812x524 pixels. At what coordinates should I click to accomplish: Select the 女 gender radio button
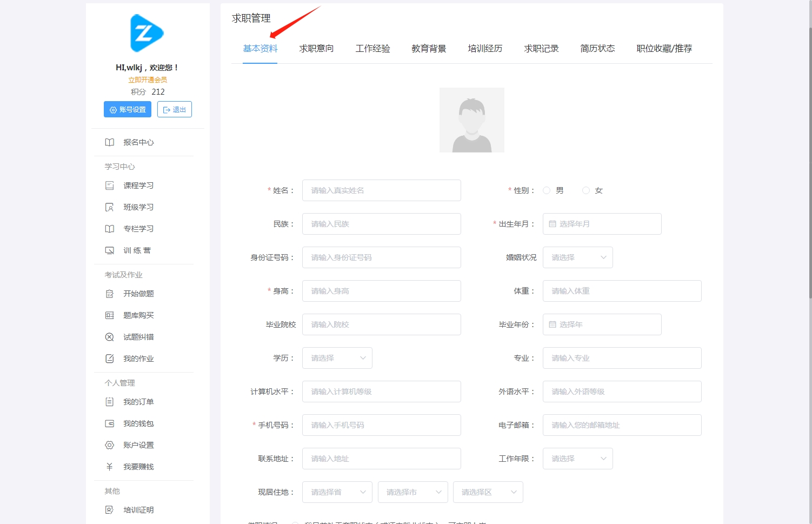pyautogui.click(x=586, y=190)
